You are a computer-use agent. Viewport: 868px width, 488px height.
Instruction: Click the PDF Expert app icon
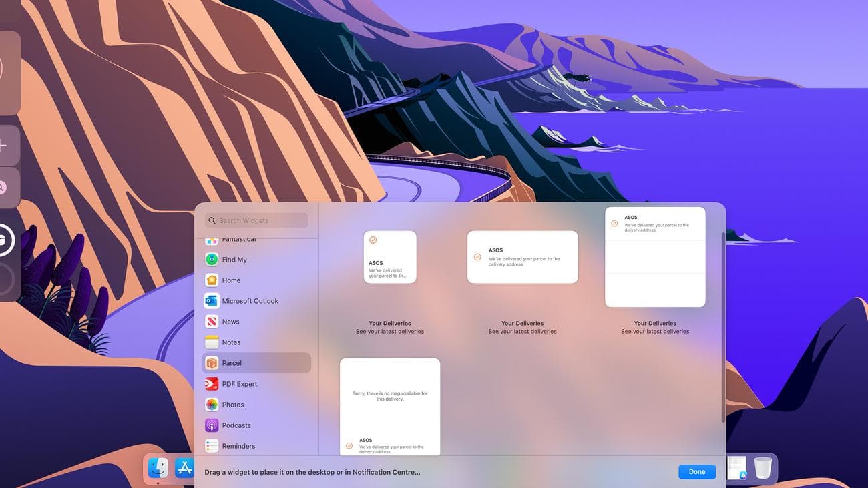[211, 383]
